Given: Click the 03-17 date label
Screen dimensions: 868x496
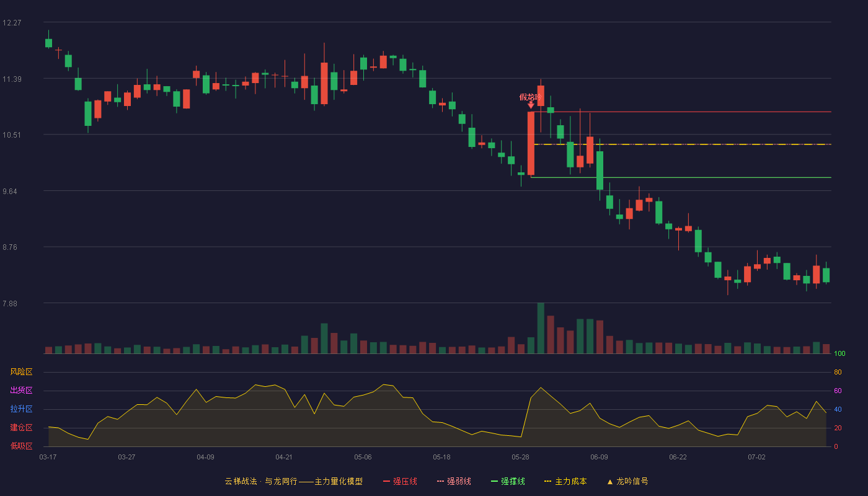Looking at the screenshot, I should pos(48,457).
